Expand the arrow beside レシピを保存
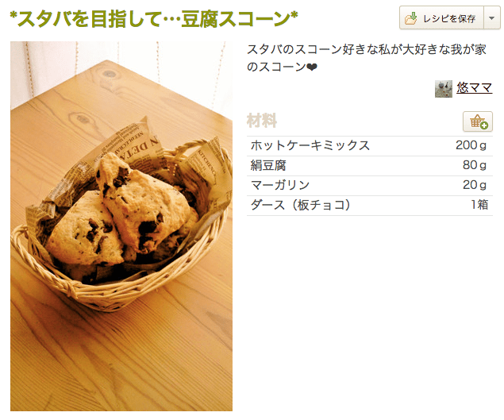Viewport: 504px width, 420px height. 492,18
